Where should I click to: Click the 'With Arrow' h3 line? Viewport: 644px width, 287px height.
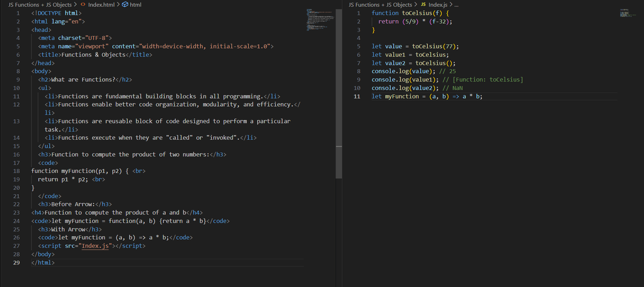point(70,230)
